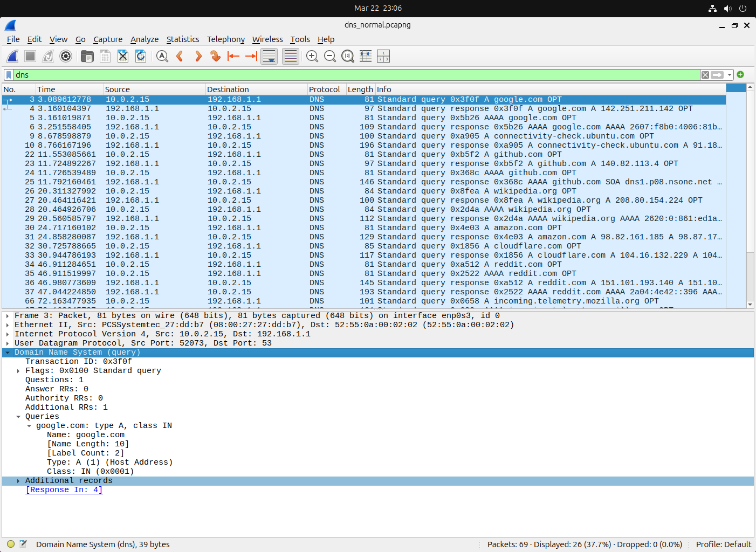Open Find a packet magnifier icon
The image size is (756, 552).
tap(162, 56)
